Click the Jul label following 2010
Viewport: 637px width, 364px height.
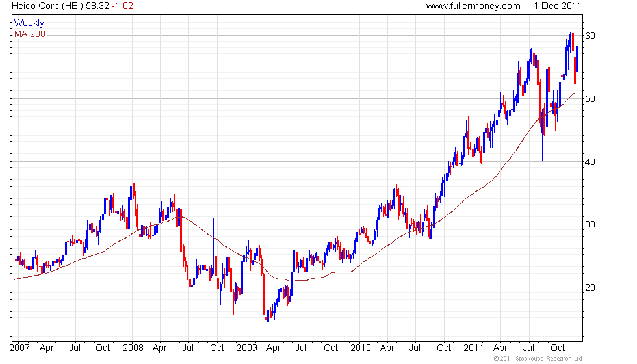click(x=415, y=348)
